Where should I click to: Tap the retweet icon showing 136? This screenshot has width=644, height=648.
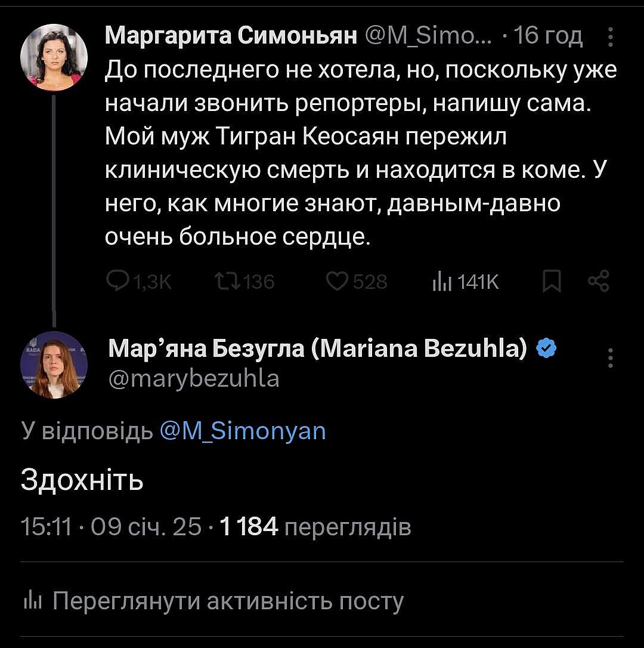(226, 281)
